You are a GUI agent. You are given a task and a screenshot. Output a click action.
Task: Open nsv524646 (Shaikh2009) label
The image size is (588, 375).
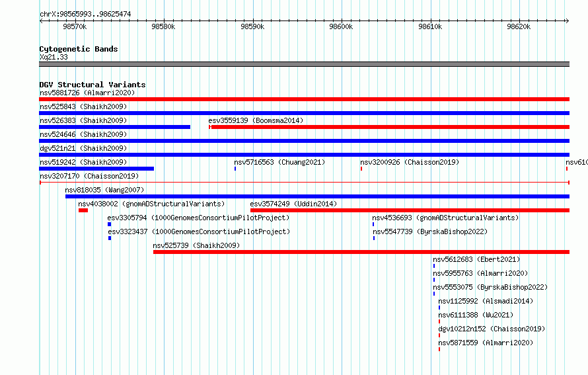(83, 134)
